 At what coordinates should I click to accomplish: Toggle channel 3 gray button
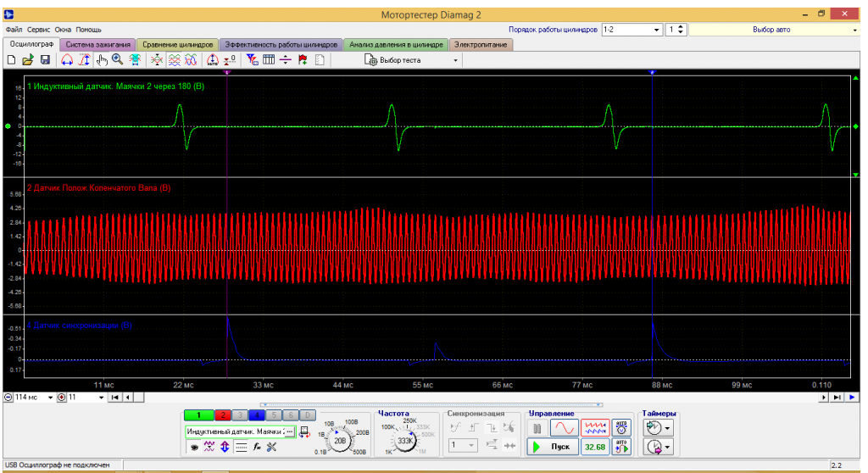[240, 415]
